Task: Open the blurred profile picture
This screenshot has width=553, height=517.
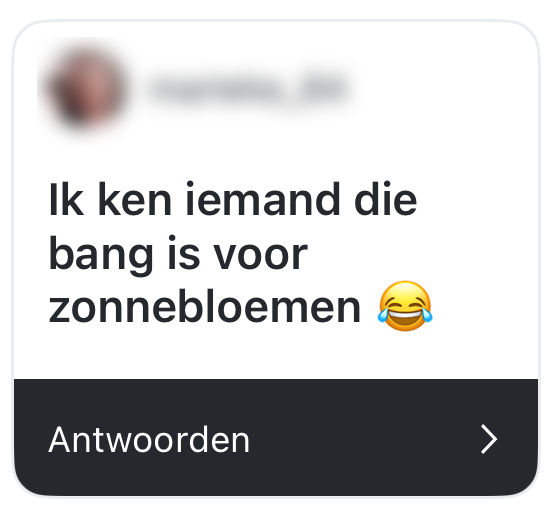Action: tap(87, 88)
